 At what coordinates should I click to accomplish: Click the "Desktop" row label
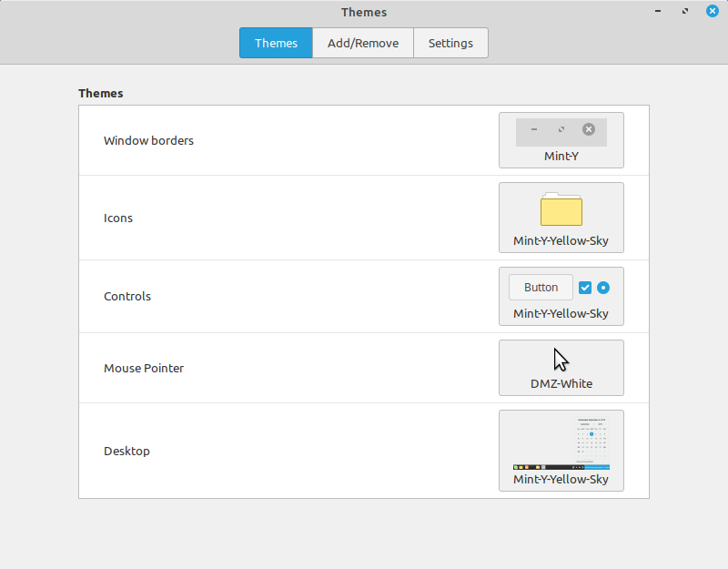coord(126,451)
